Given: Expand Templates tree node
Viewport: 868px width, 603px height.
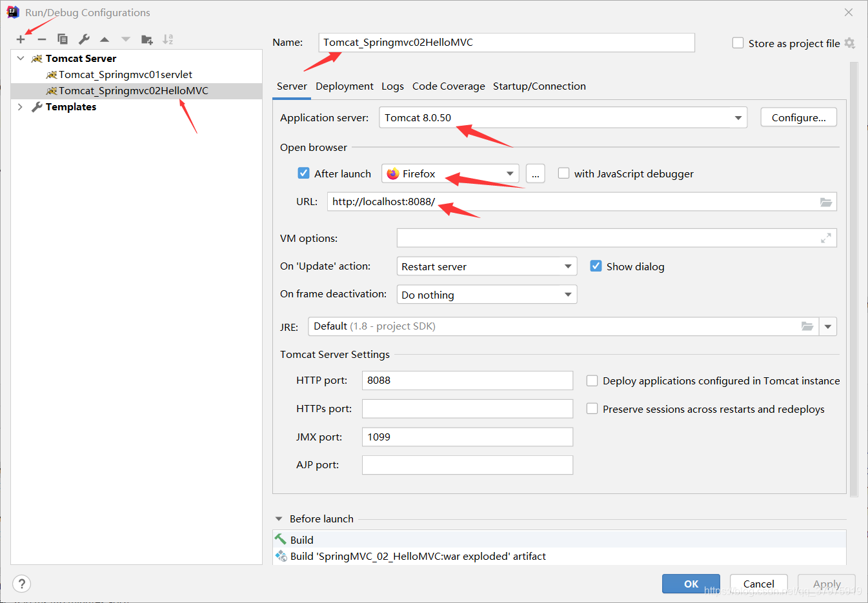Looking at the screenshot, I should click(21, 107).
